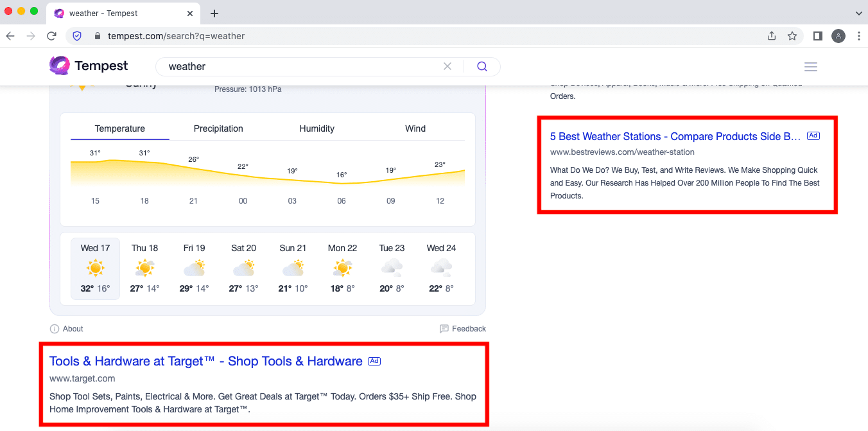Screen dimensions: 868x431
Task: Click the bookmark star in the address bar
Action: pyautogui.click(x=792, y=36)
